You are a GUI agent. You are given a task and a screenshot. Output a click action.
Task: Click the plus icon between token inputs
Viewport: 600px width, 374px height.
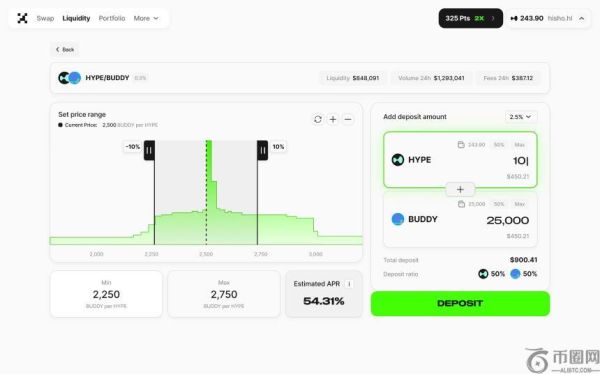[460, 189]
